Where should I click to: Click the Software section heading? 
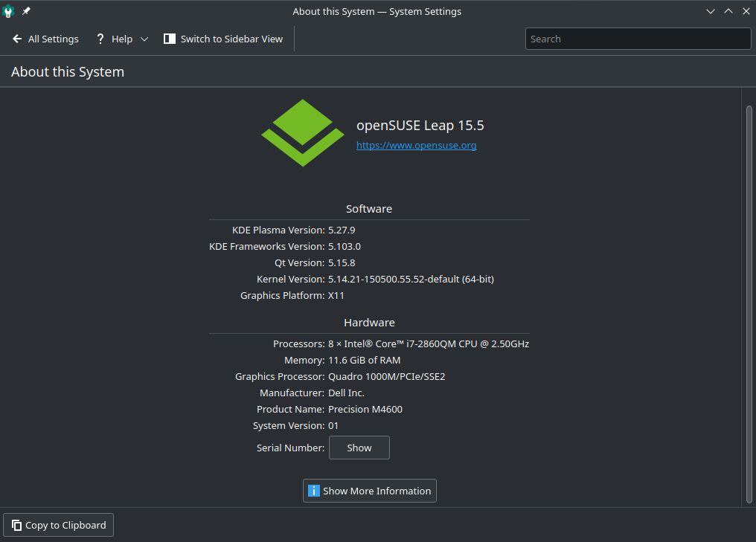click(x=369, y=209)
